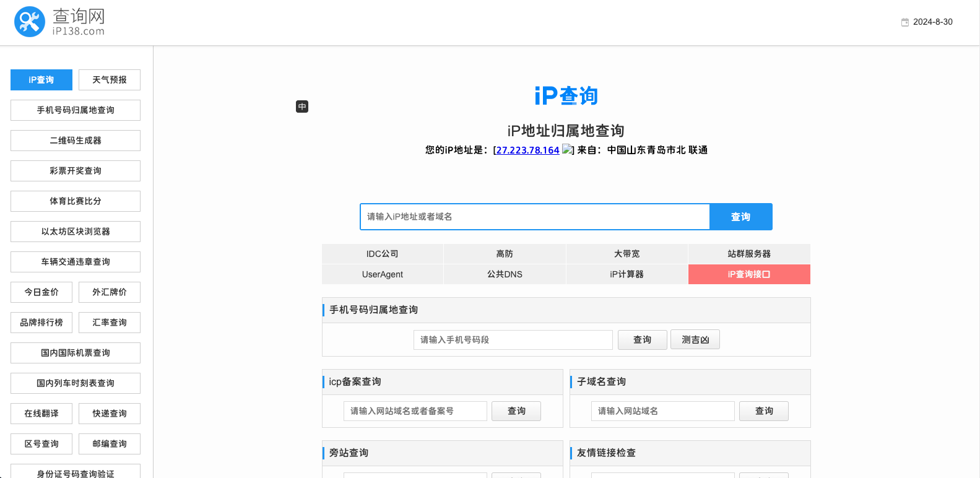Open the 在线翻译 sidebar link
Screen dimensions: 980x478
(x=41, y=414)
